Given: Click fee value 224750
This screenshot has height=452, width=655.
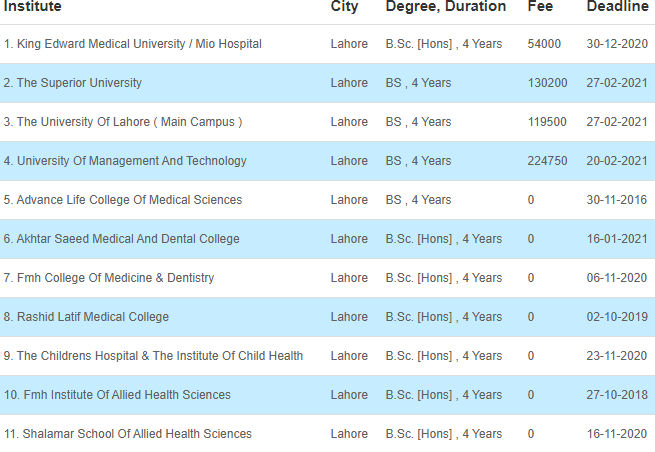Looking at the screenshot, I should 547,161.
